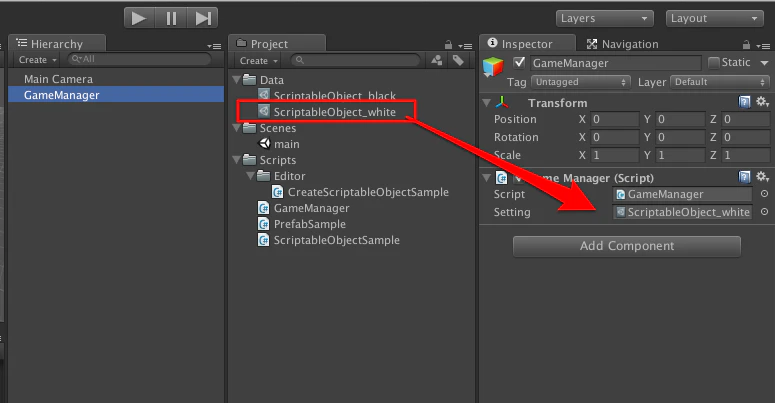Open the Layers dropdown
The height and width of the screenshot is (403, 775).
604,19
